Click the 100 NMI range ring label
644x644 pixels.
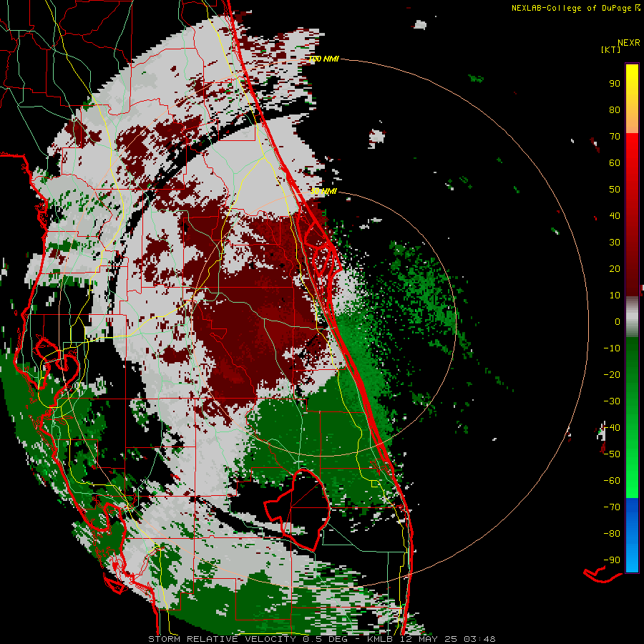(x=323, y=59)
